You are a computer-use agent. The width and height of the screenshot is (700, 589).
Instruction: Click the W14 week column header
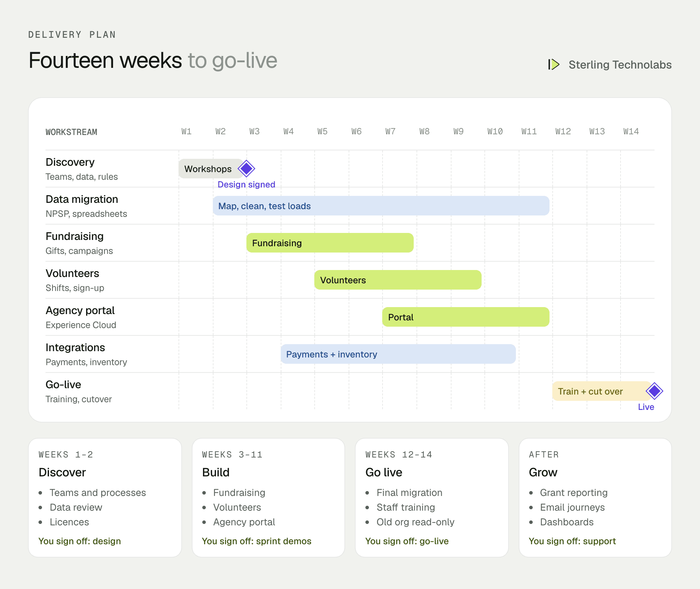coord(631,132)
